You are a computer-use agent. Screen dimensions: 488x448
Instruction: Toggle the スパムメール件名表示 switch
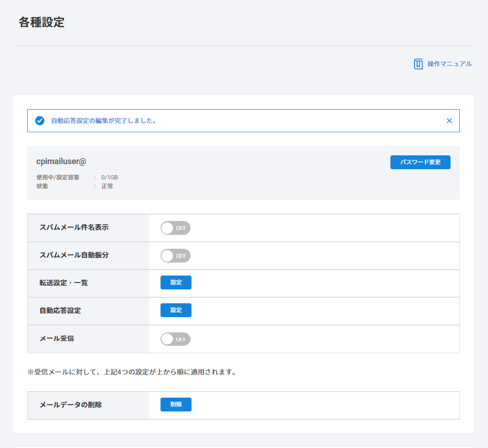(x=175, y=228)
